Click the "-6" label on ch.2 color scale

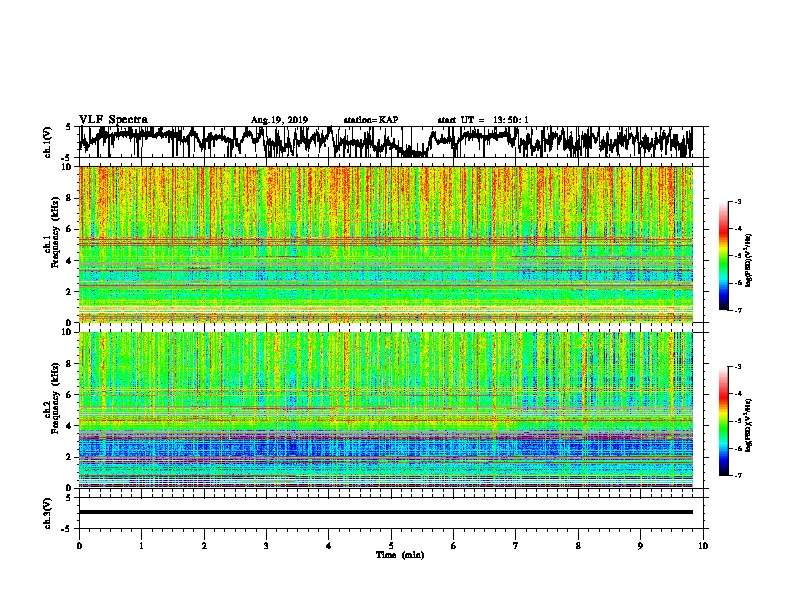737,448
